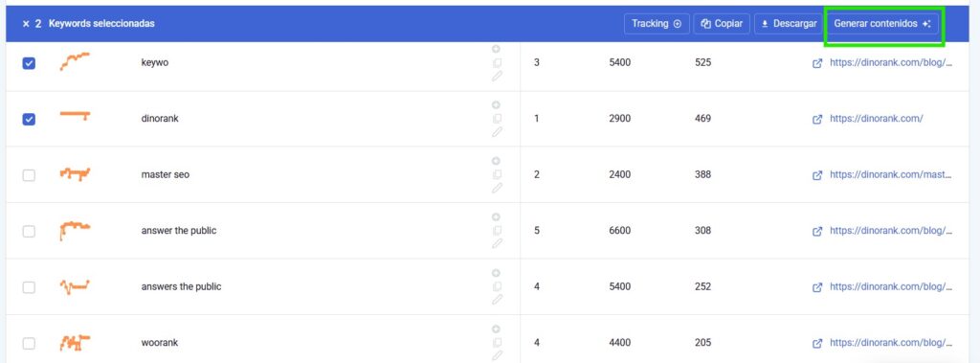Image resolution: width=980 pixels, height=363 pixels.
Task: Click the pencil icon in dinorank row
Action: [497, 132]
